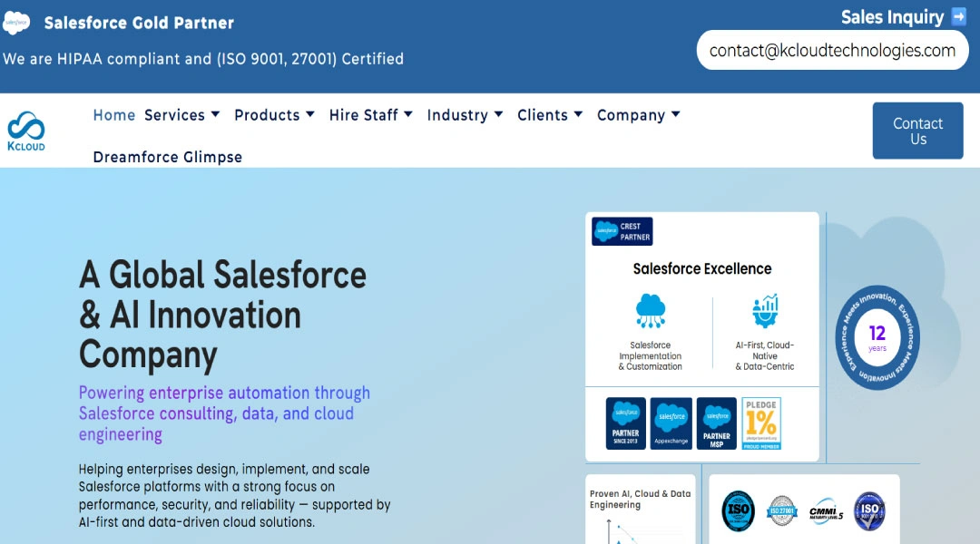The width and height of the screenshot is (980, 544).
Task: Open the Industry menu
Action: coord(457,115)
